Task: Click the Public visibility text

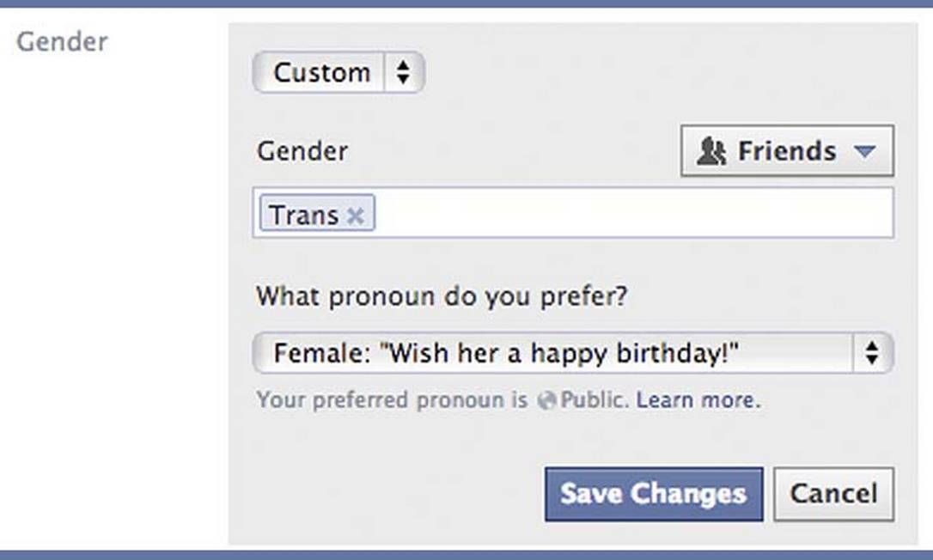Action: coord(595,400)
